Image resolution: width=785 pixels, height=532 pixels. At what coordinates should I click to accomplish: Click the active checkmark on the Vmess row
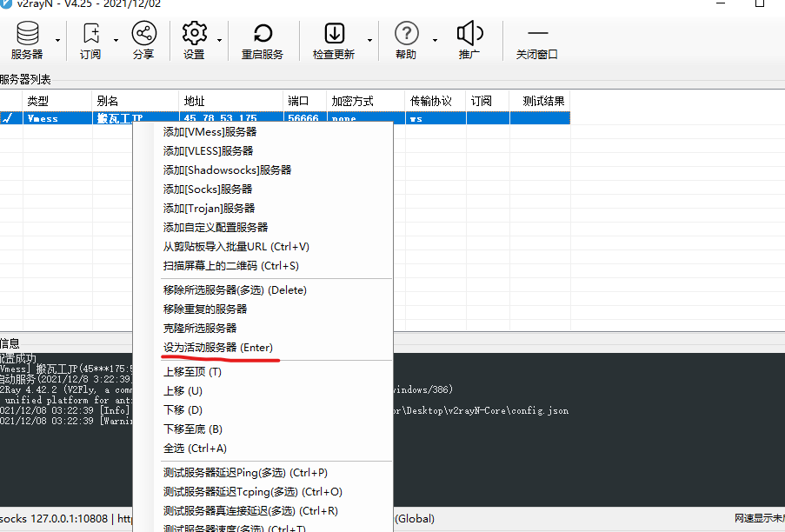point(8,118)
